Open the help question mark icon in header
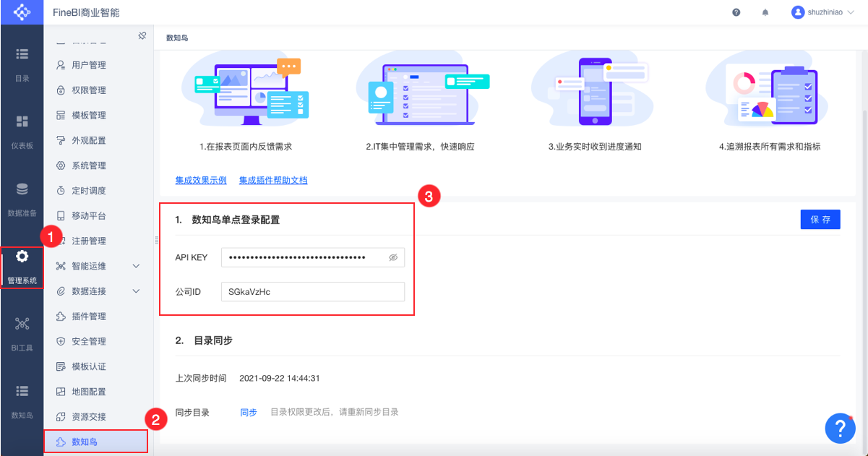 tap(736, 12)
